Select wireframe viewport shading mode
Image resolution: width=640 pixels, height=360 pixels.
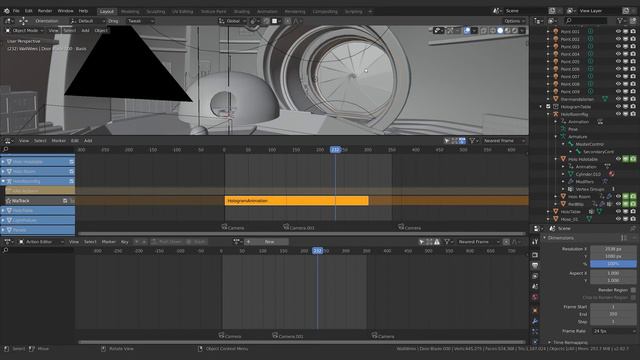[x=493, y=31]
